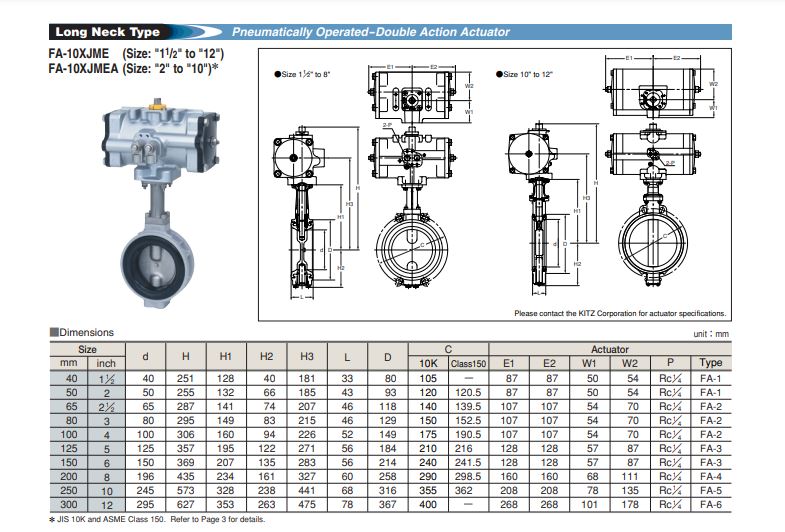The width and height of the screenshot is (785, 532).
Task: Click the "Class150" column header
Action: click(x=467, y=362)
